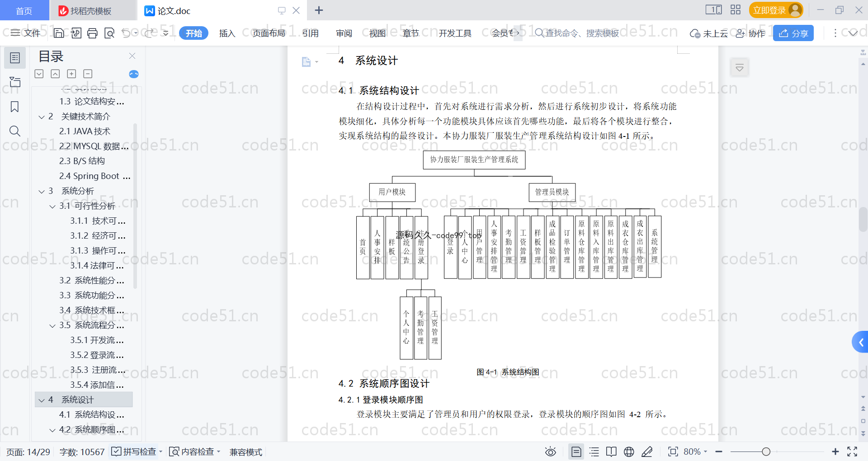Switch to the 开发工具 ribbon tab
The width and height of the screenshot is (868, 461).
coord(455,33)
